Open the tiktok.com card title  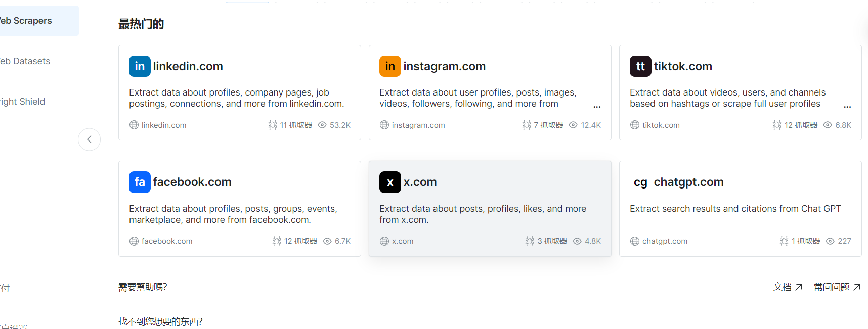click(683, 66)
